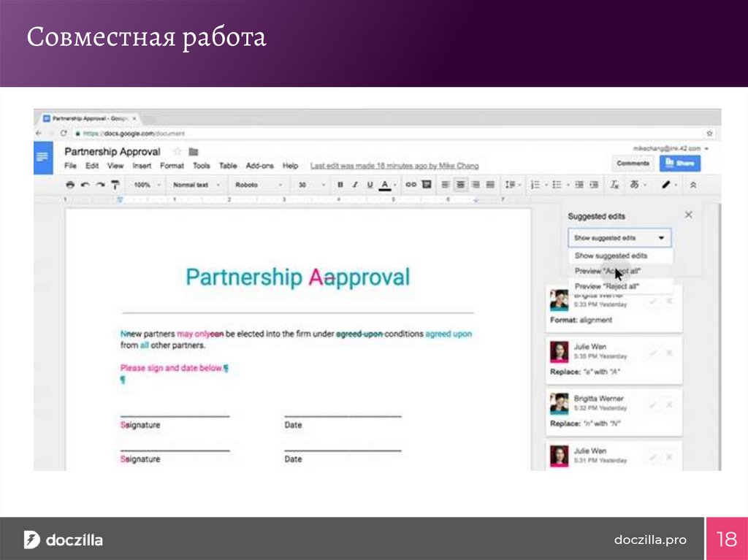
Task: Open the Table menu
Action: tap(228, 166)
